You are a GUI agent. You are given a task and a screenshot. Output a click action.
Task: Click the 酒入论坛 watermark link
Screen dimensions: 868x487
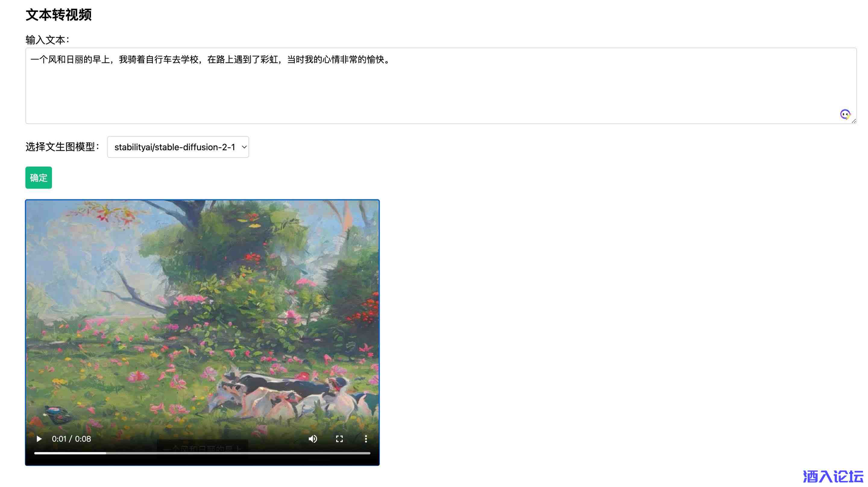coord(833,476)
